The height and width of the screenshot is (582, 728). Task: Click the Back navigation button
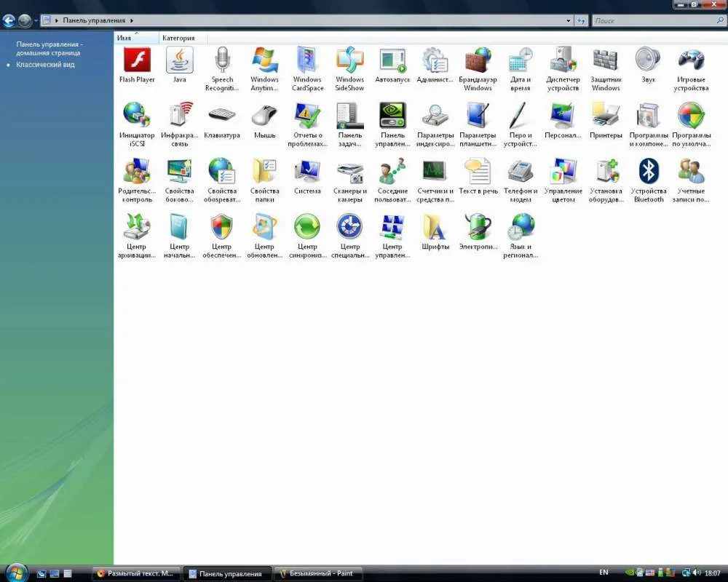pyautogui.click(x=9, y=20)
